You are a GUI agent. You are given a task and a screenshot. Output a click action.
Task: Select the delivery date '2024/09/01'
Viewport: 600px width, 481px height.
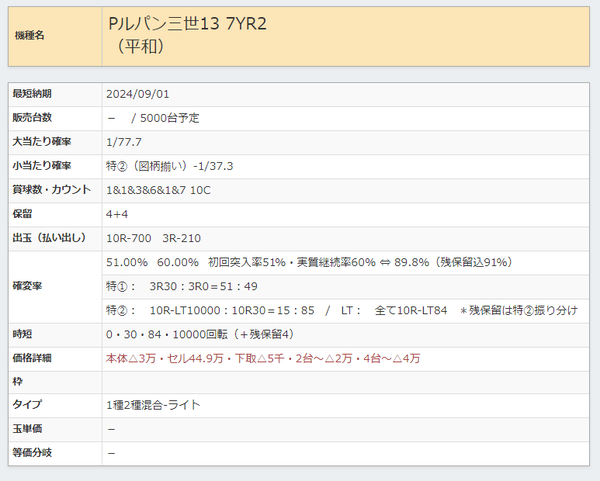tap(138, 94)
